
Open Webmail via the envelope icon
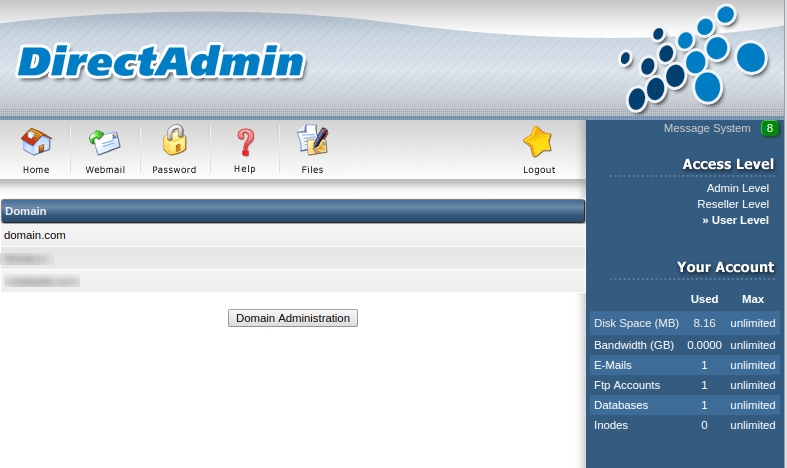(x=105, y=143)
